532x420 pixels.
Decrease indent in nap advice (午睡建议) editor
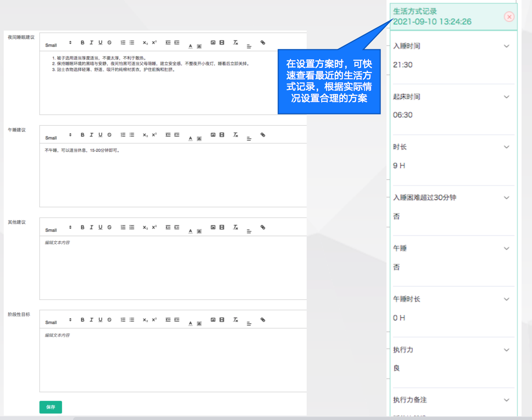tap(168, 135)
